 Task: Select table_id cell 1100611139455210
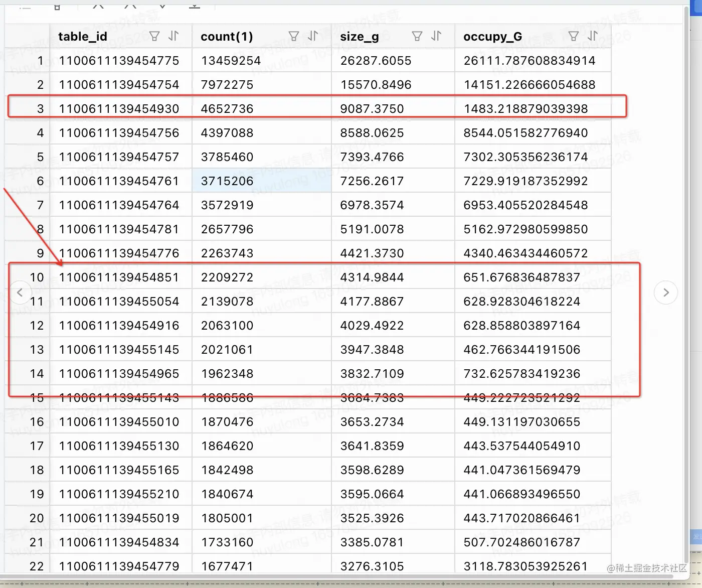121,494
